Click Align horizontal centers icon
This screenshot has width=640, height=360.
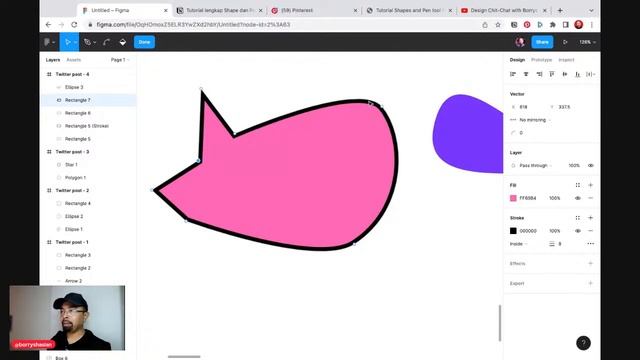click(526, 74)
